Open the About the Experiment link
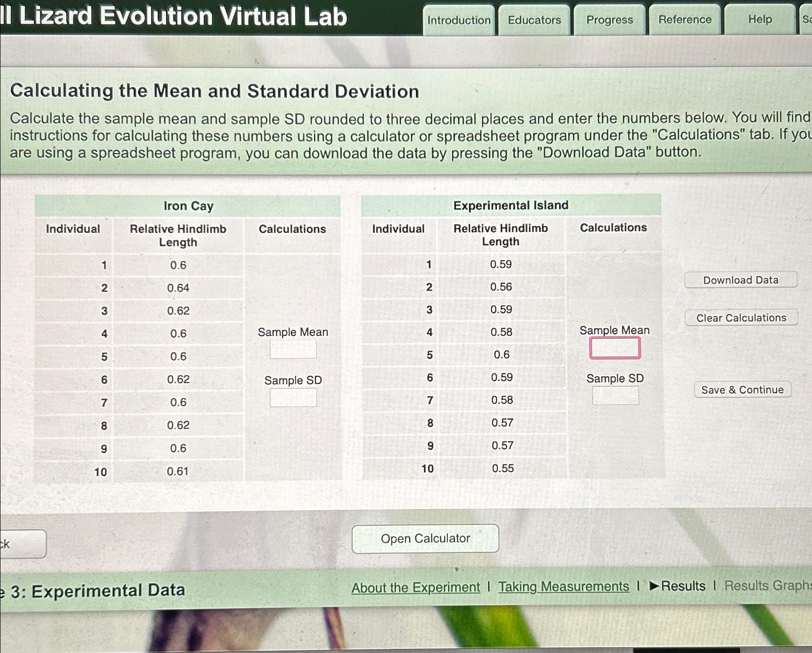 [x=416, y=587]
